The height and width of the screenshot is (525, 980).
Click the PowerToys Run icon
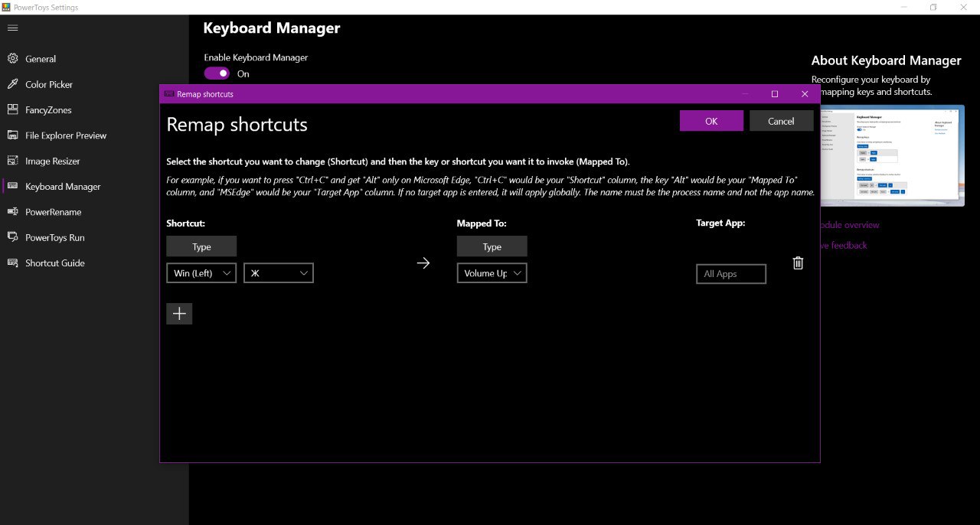(12, 237)
